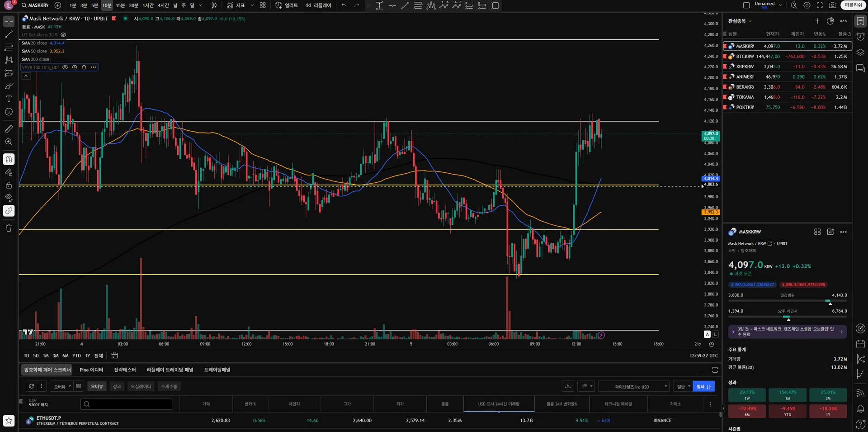The image size is (868, 432).
Task: Expand the watchlist name dropdown
Action: [740, 21]
